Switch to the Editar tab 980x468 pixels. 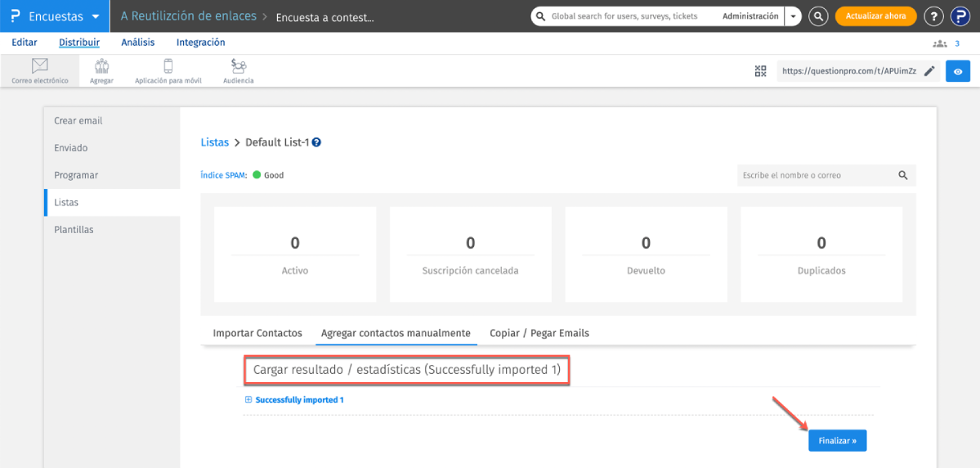25,43
